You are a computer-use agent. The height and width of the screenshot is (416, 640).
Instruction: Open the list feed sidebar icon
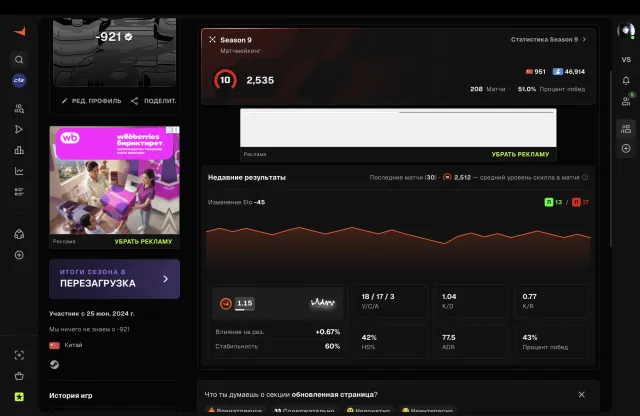19,192
